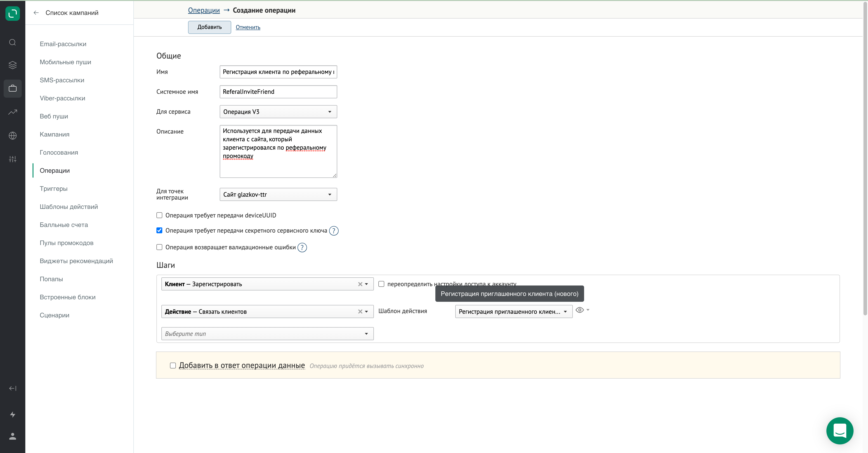This screenshot has width=868, height=453.
Task: Click the Описание textarea
Action: click(x=278, y=151)
